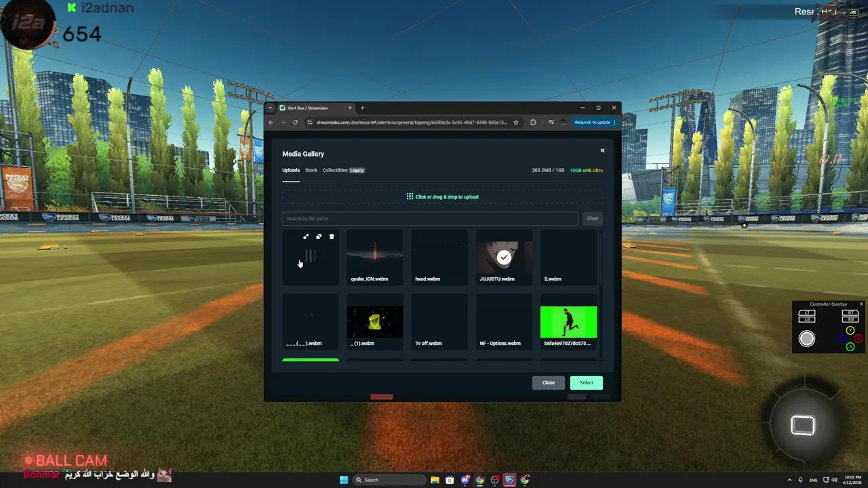Select the ___(__).webm media item
The width and height of the screenshot is (868, 488).
click(x=310, y=321)
